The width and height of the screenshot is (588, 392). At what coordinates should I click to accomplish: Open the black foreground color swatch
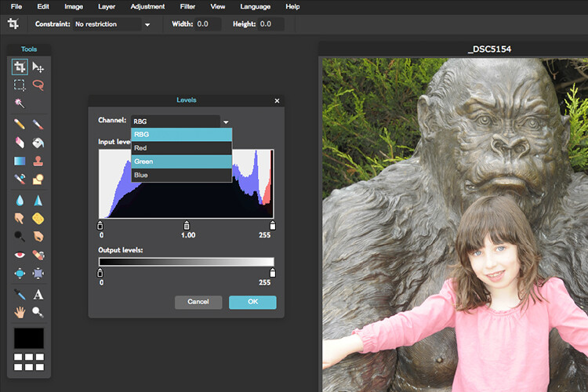29,339
